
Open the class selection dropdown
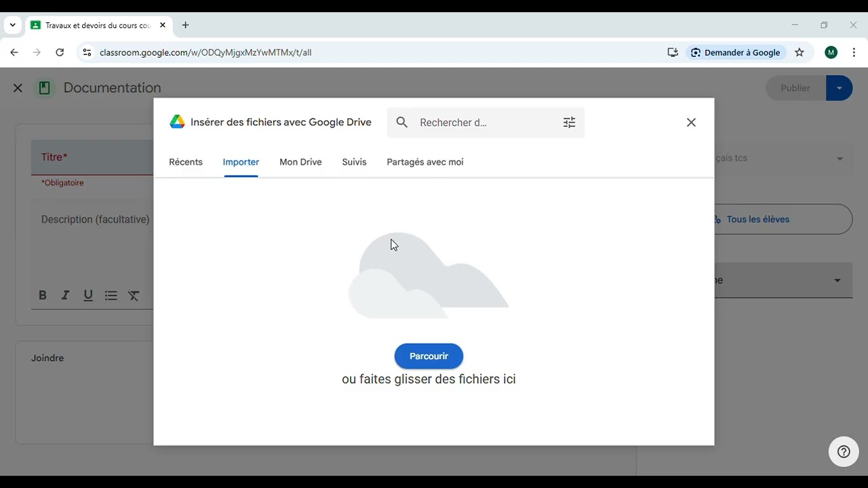point(840,159)
